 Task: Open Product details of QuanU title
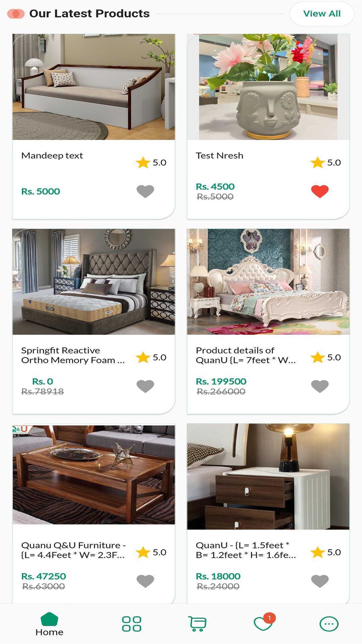pos(246,355)
